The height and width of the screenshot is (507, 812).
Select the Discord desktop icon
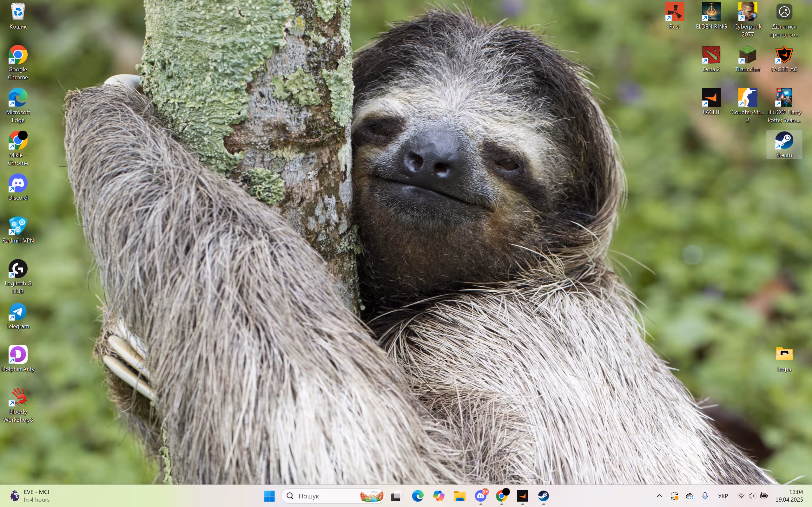tap(18, 187)
